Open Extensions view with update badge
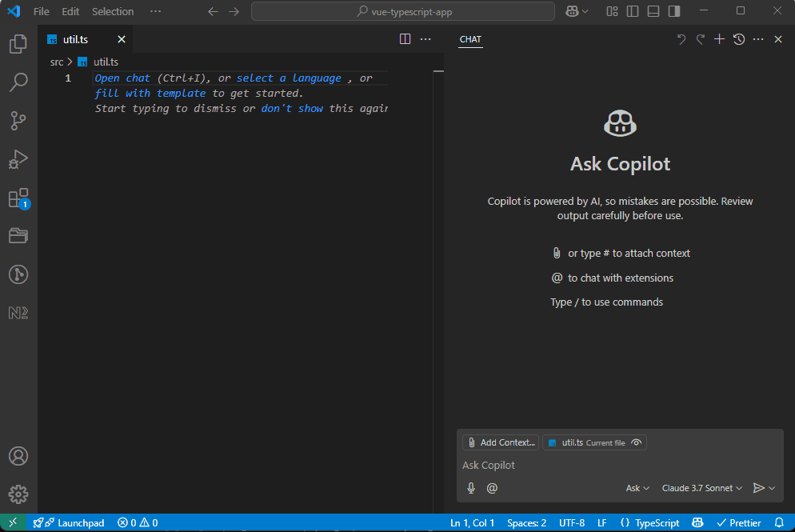Screen dimensions: 795x532 pyautogui.click(x=18, y=198)
